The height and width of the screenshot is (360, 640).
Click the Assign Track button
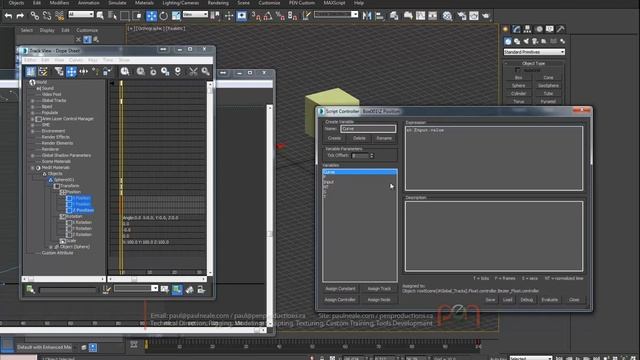(379, 289)
